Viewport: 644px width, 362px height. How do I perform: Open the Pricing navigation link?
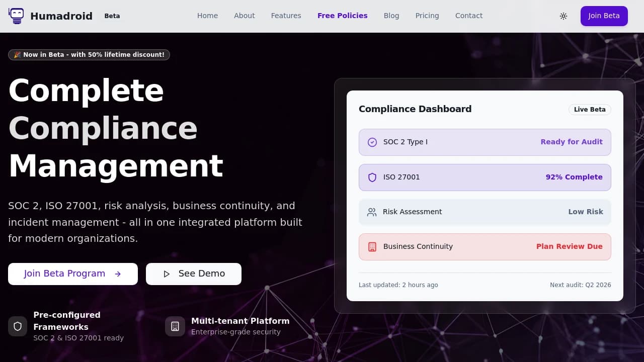coord(427,16)
